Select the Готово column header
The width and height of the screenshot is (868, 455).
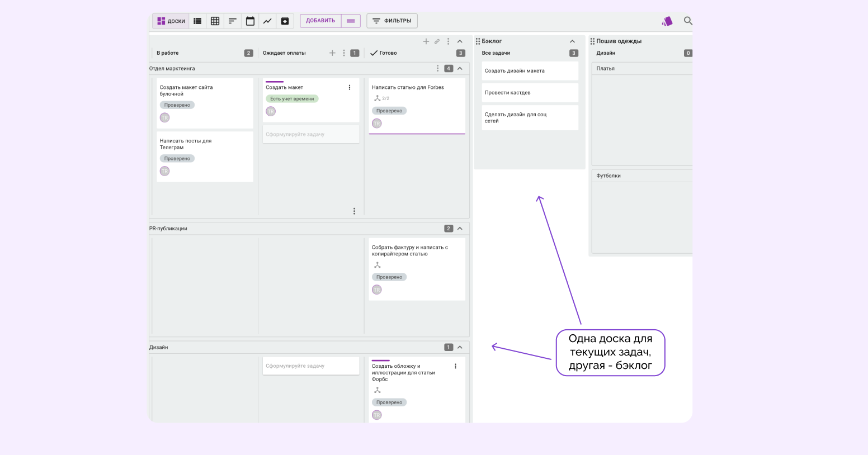point(388,53)
